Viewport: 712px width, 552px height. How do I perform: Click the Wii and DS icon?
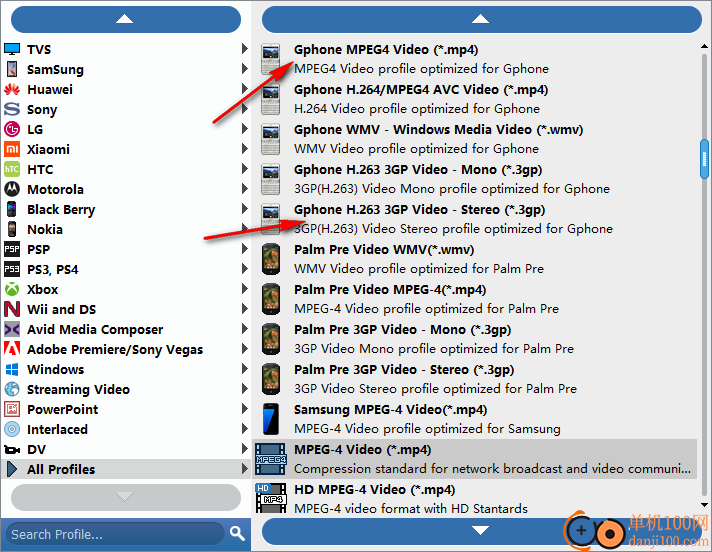12,309
